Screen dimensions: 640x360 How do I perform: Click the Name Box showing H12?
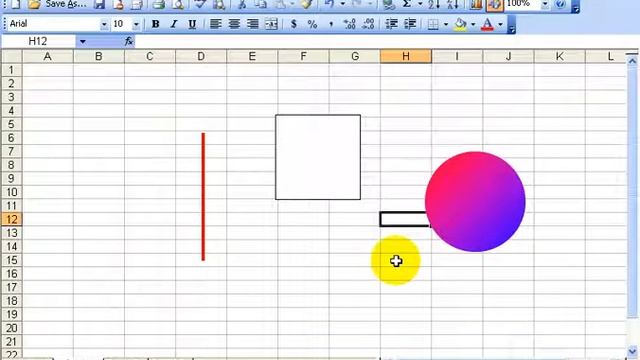coord(38,41)
